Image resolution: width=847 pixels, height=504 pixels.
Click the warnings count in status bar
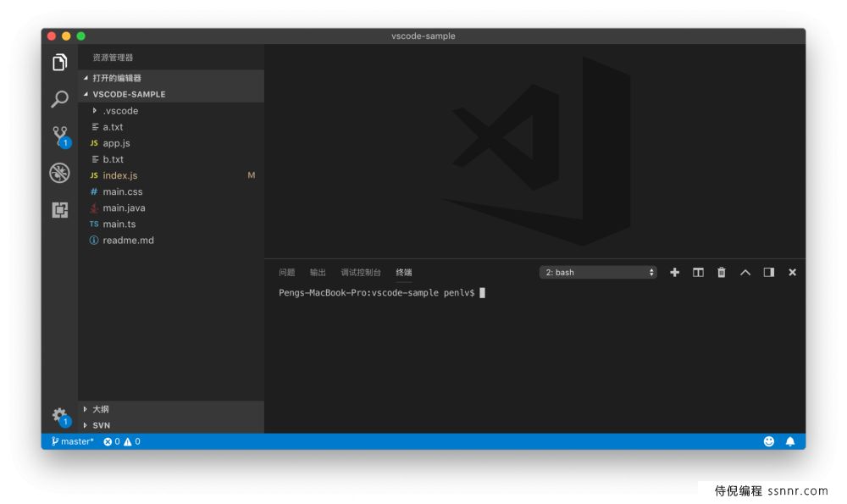[x=132, y=441]
